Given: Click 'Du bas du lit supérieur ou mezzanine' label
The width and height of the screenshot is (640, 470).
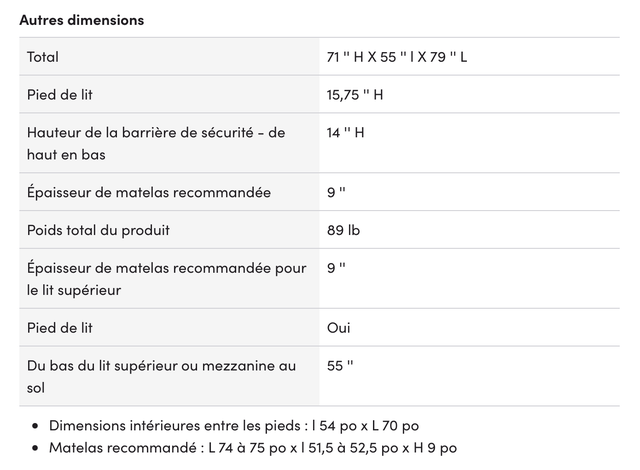Looking at the screenshot, I should (x=161, y=377).
